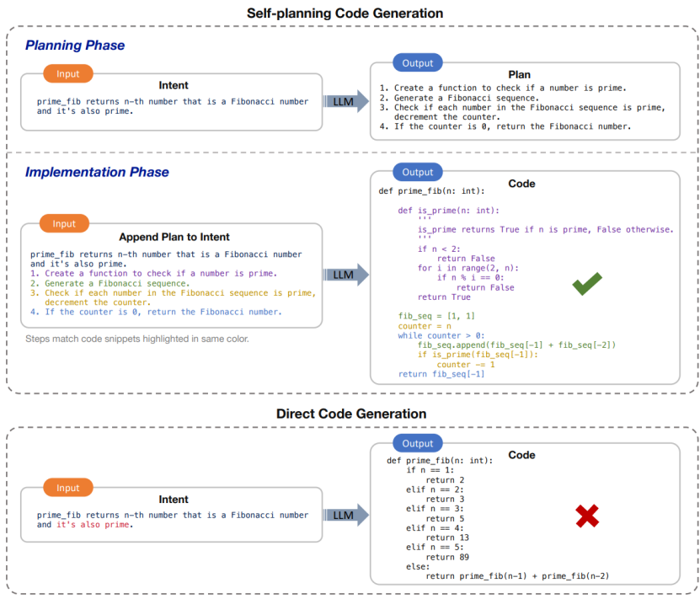
Task: Click the blue Output badge in Implementation Phase
Action: (x=418, y=172)
